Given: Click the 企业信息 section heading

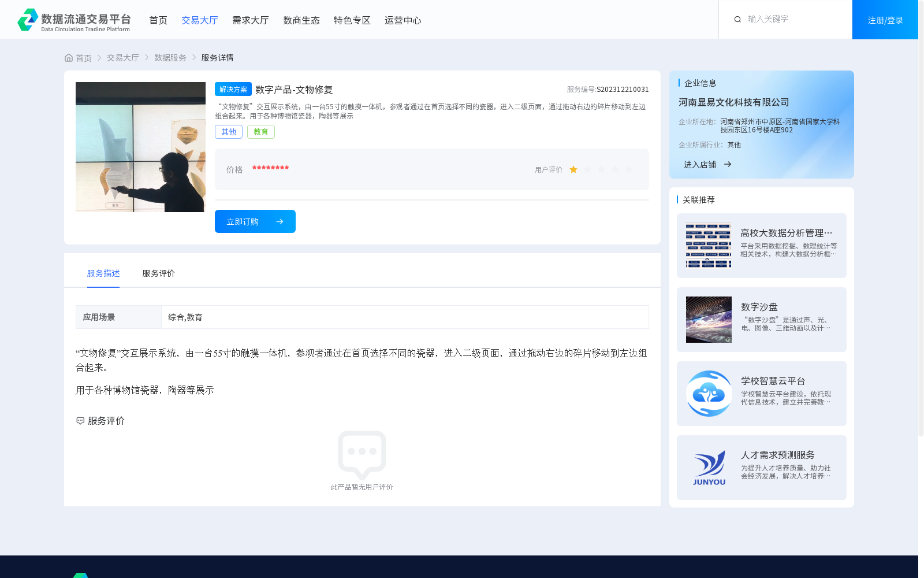Looking at the screenshot, I should pos(701,83).
